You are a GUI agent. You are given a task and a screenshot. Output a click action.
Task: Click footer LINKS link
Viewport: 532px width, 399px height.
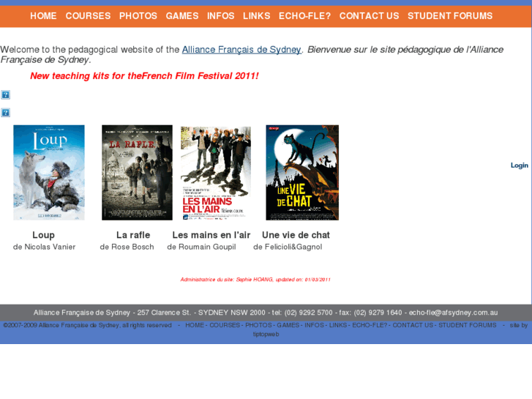click(x=338, y=325)
